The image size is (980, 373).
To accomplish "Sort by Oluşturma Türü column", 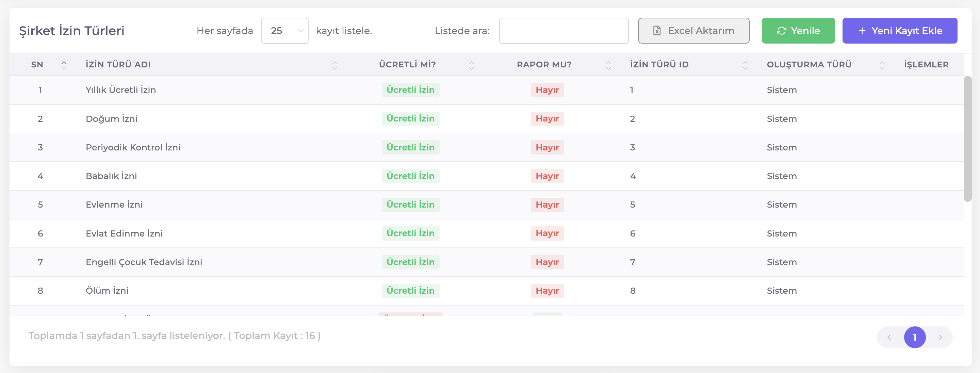I will [882, 65].
